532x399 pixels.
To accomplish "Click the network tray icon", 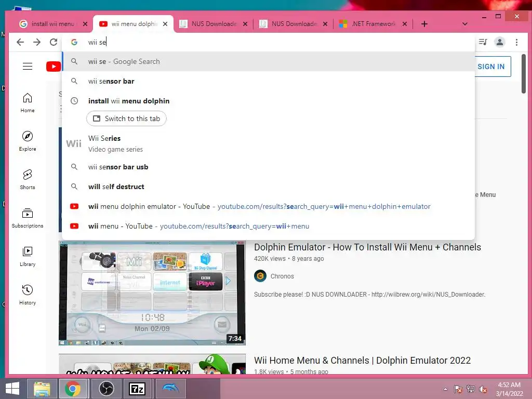I will tap(470, 389).
